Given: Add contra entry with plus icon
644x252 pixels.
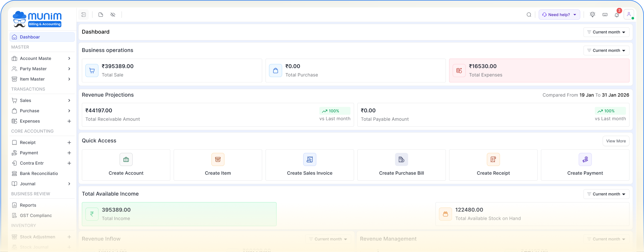Looking at the screenshot, I should (x=69, y=163).
